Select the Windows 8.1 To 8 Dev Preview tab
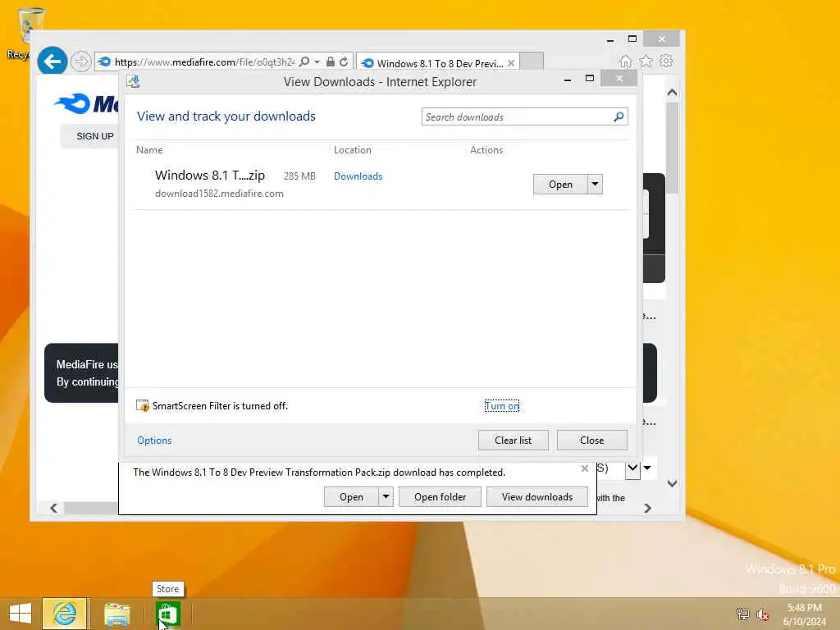 point(438,63)
